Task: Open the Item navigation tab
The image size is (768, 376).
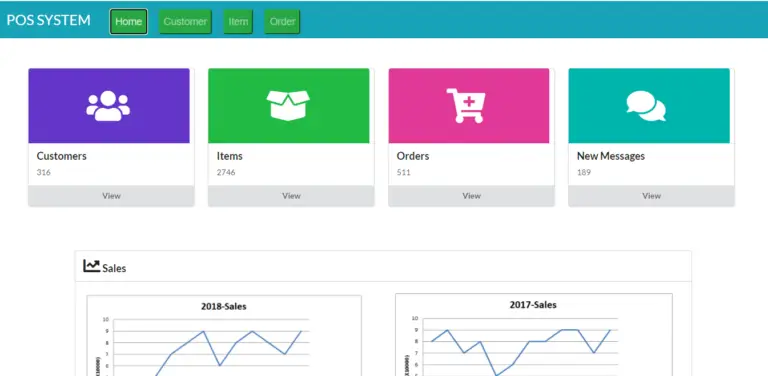Action: 238,22
